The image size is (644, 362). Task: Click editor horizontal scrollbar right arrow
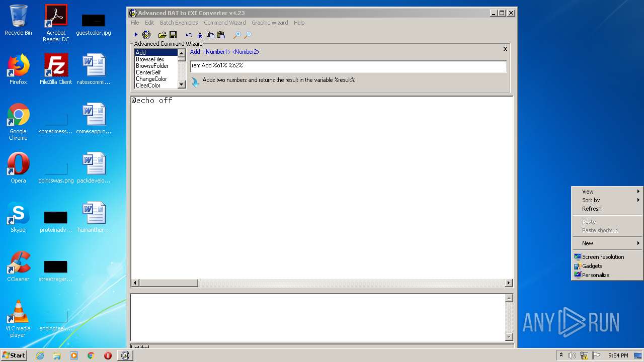[509, 283]
